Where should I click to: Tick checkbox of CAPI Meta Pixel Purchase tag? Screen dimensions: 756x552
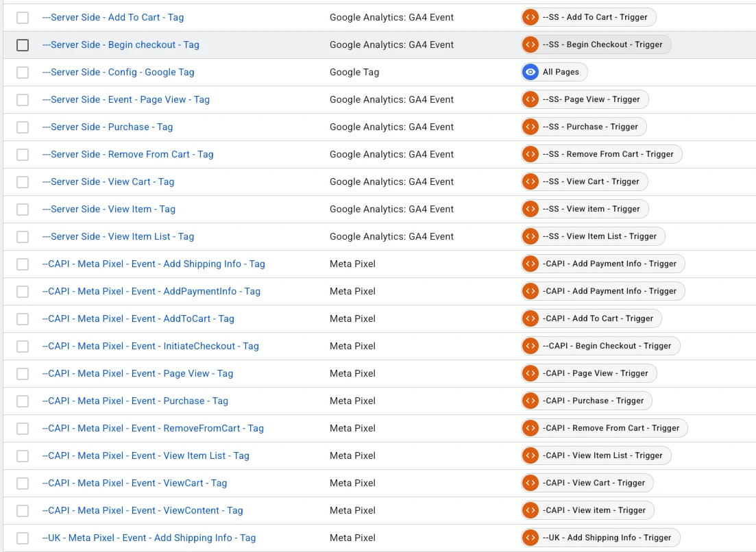tap(23, 401)
